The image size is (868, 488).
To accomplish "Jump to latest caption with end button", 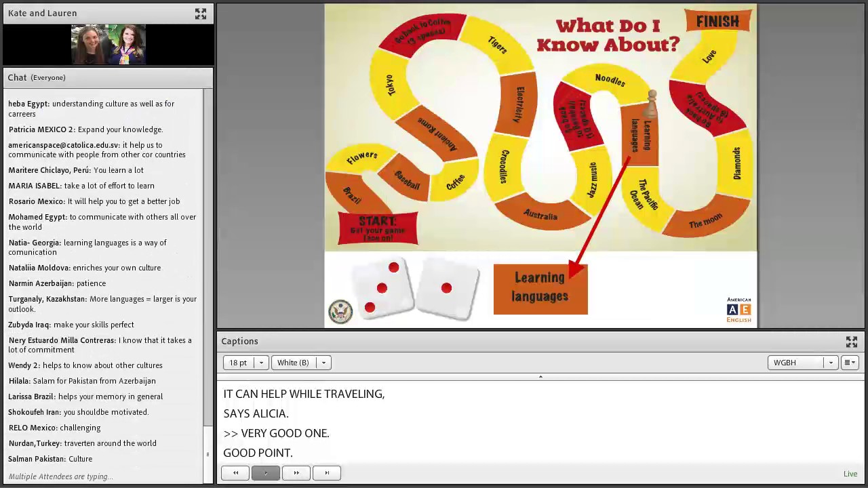I will [x=327, y=473].
